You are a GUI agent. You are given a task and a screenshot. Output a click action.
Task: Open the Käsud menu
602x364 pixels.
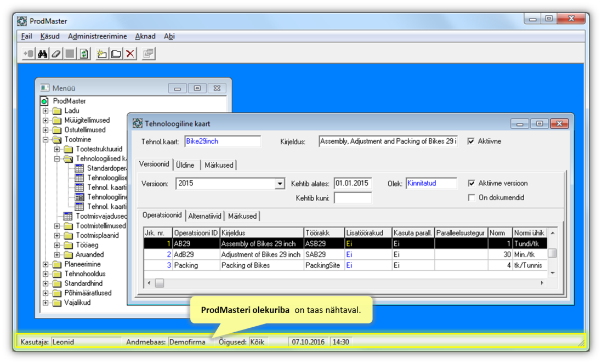tap(50, 36)
